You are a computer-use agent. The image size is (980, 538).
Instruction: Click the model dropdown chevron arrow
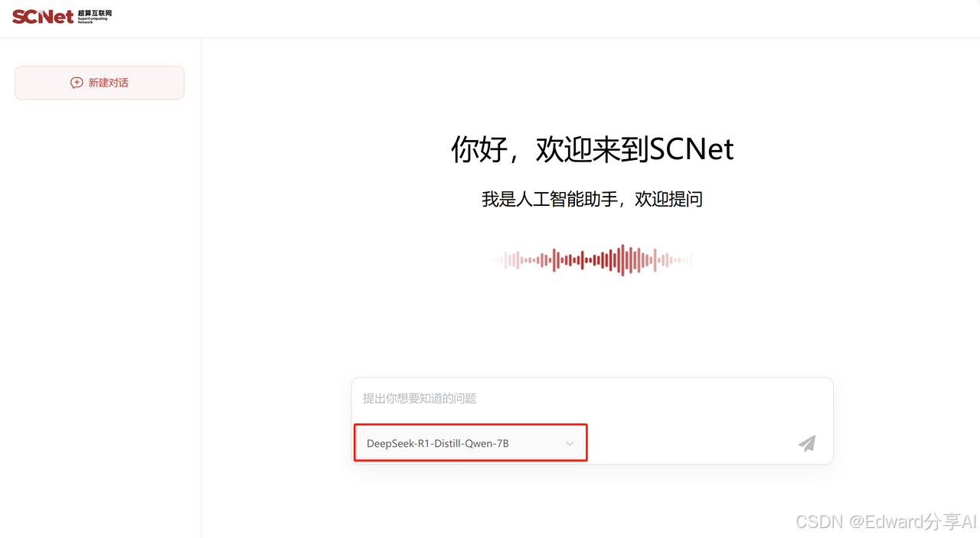tap(570, 444)
